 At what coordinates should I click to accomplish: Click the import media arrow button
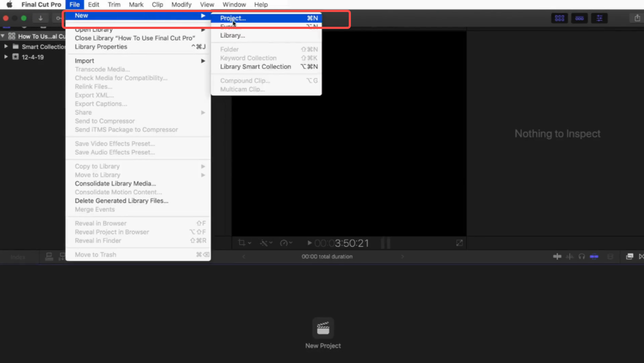[40, 18]
